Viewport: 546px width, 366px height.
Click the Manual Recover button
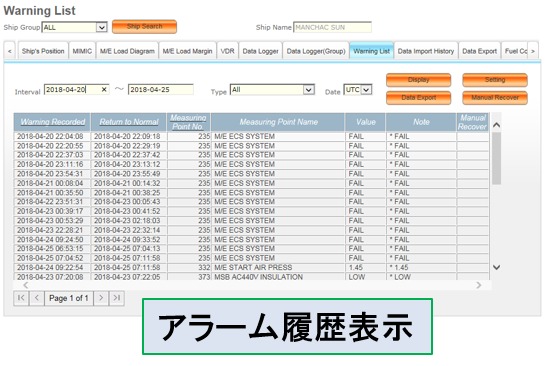click(x=495, y=98)
